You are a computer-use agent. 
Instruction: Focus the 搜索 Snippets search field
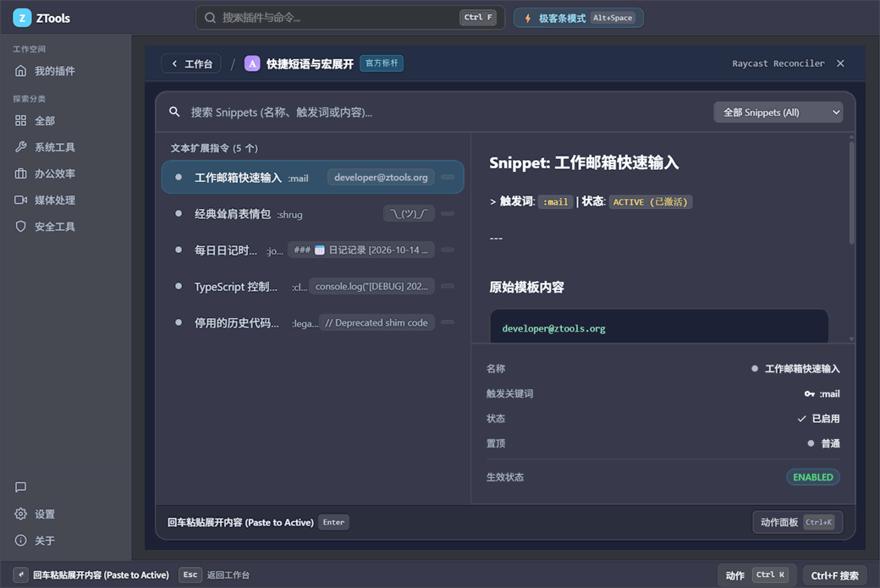click(437, 113)
